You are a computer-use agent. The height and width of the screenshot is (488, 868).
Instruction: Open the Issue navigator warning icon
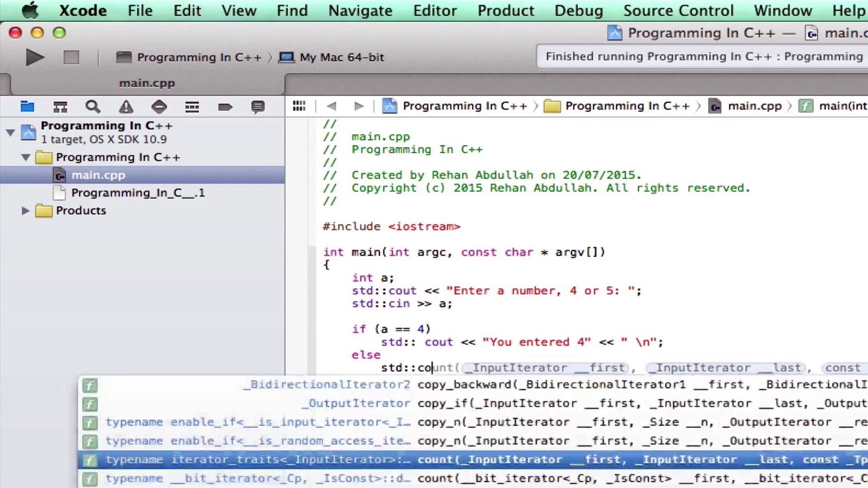click(x=126, y=107)
